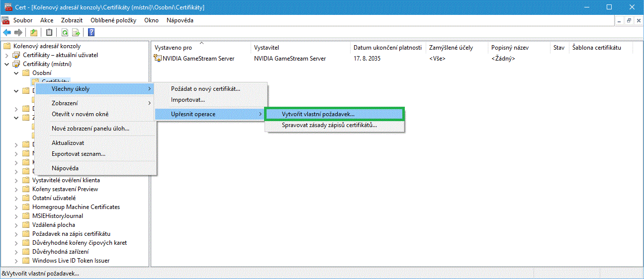Click the clipboard icon in the toolbar
The height and width of the screenshot is (279, 644).
tap(49, 33)
